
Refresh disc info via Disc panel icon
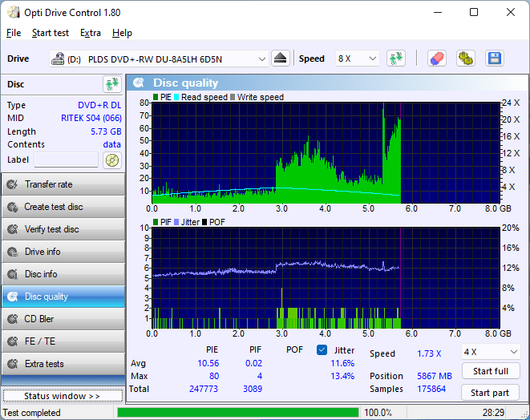coord(111,84)
